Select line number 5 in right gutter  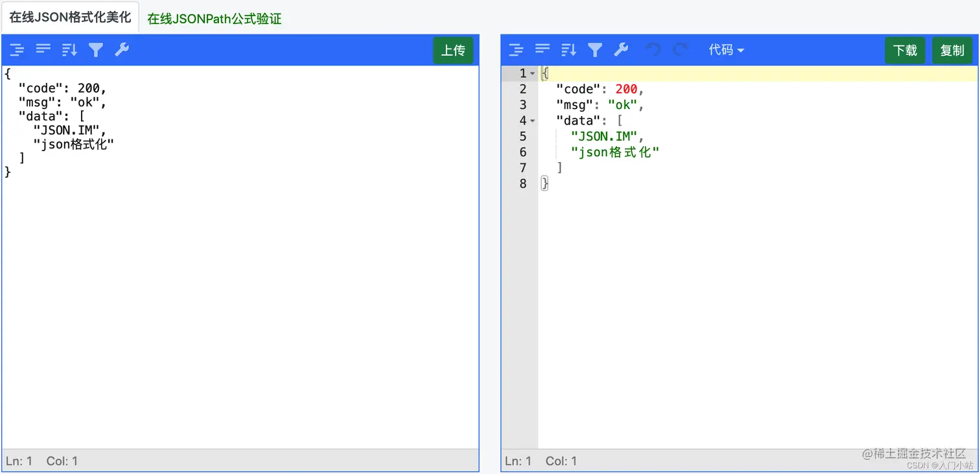[523, 136]
